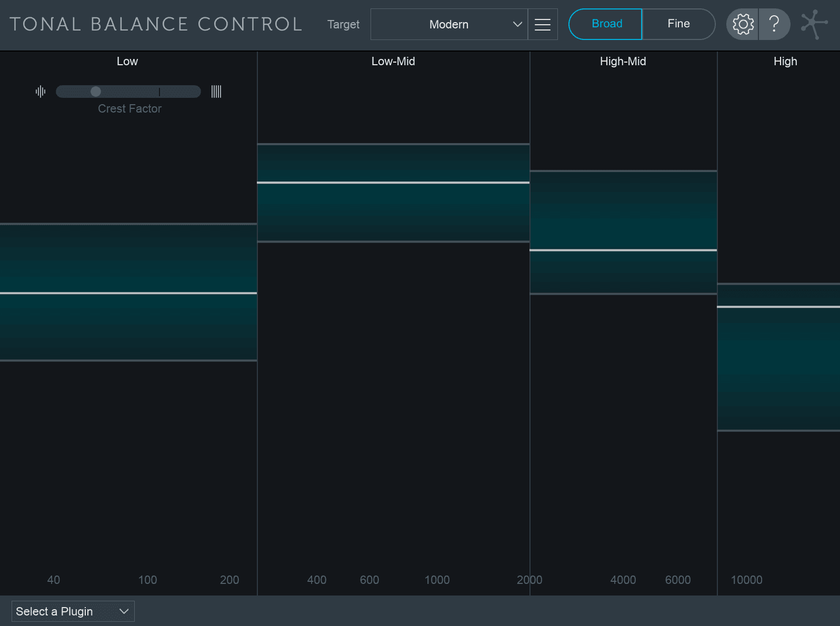The height and width of the screenshot is (626, 840).
Task: Open the target presets hamburger menu
Action: [x=543, y=24]
